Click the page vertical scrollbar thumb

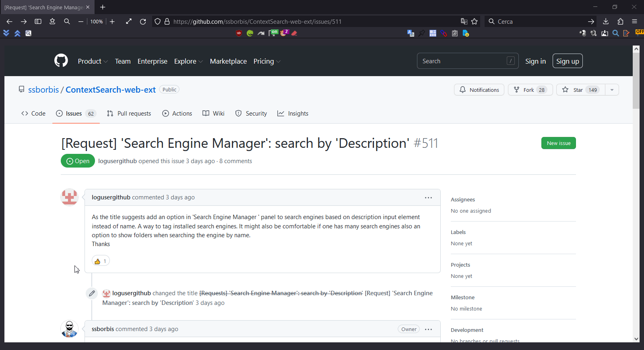click(636, 81)
